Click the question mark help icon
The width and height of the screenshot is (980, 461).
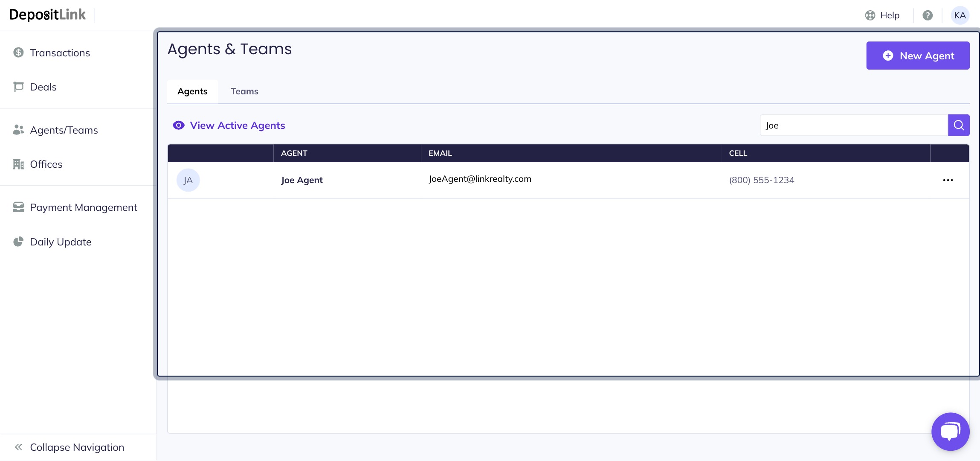[x=928, y=15]
